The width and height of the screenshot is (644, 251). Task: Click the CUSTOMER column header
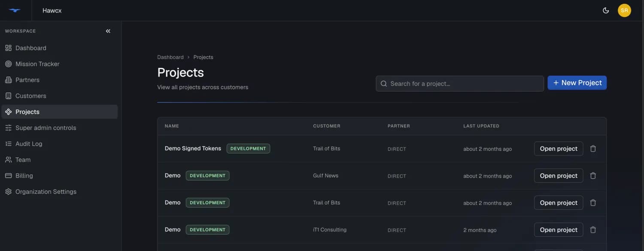click(327, 126)
